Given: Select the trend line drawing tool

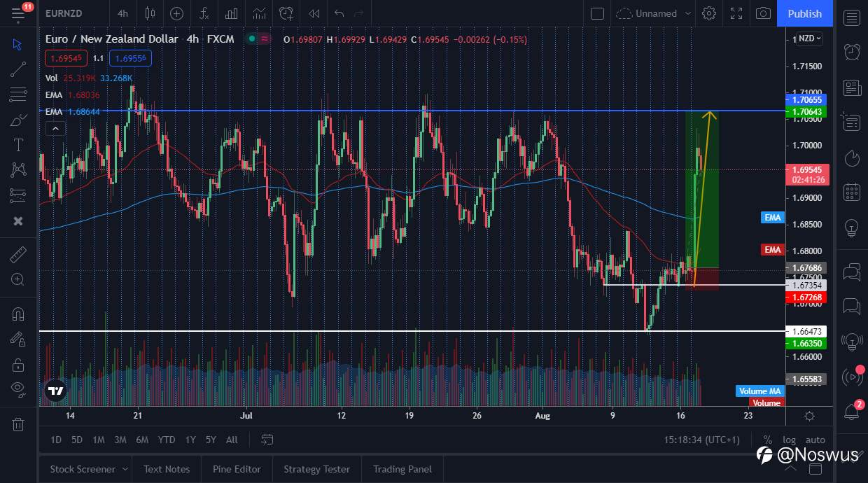Looking at the screenshot, I should (18, 69).
